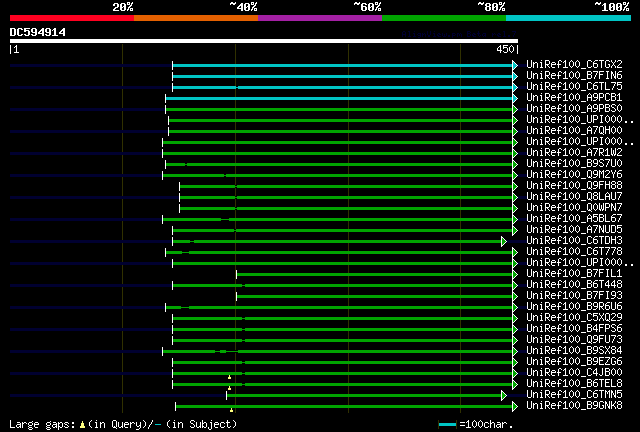Click the green alignment bar of UniRef100_A7R1W2
This screenshot has height=432, width=640.
(x=338, y=154)
